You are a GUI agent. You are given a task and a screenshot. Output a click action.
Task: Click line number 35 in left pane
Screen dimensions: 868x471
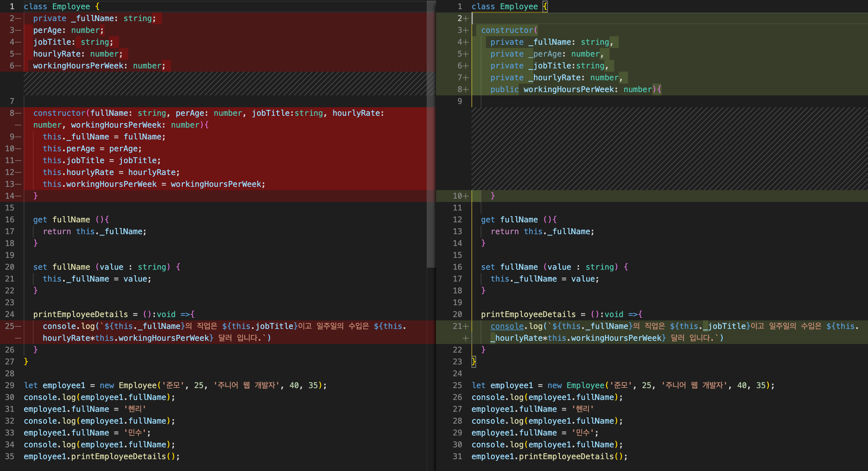(x=10, y=456)
